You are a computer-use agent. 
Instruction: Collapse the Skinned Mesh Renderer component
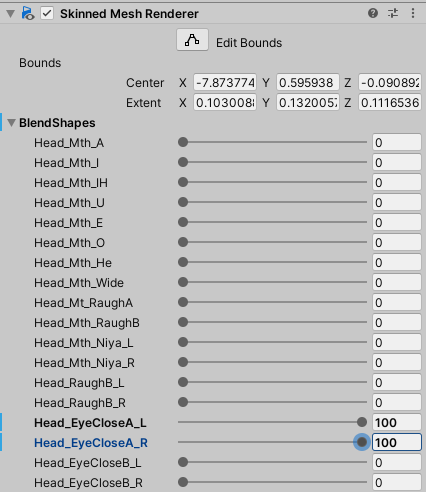[11, 14]
